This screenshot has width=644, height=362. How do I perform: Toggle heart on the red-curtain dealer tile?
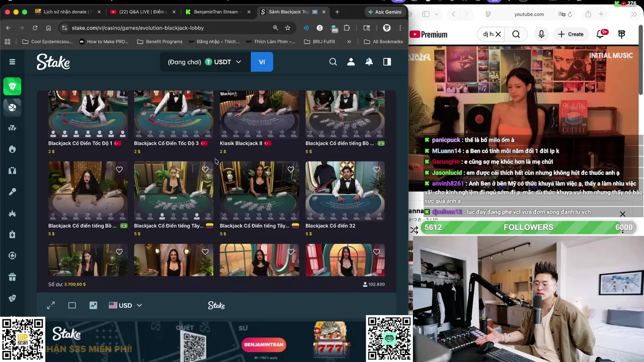pos(376,252)
